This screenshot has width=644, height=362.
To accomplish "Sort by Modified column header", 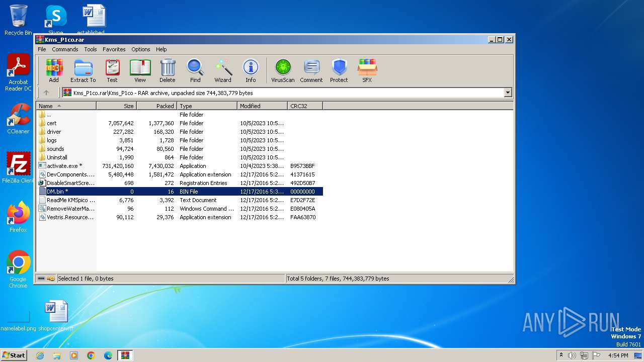I will point(262,106).
